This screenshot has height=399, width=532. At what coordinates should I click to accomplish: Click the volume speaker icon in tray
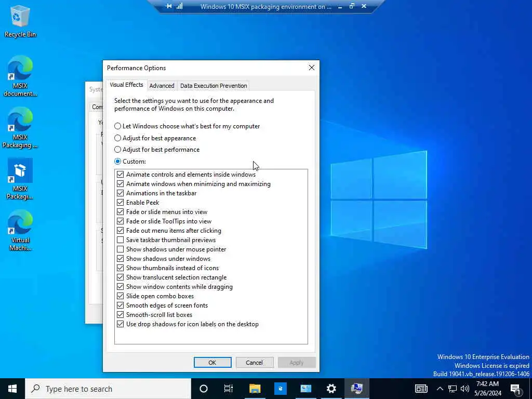[465, 389]
